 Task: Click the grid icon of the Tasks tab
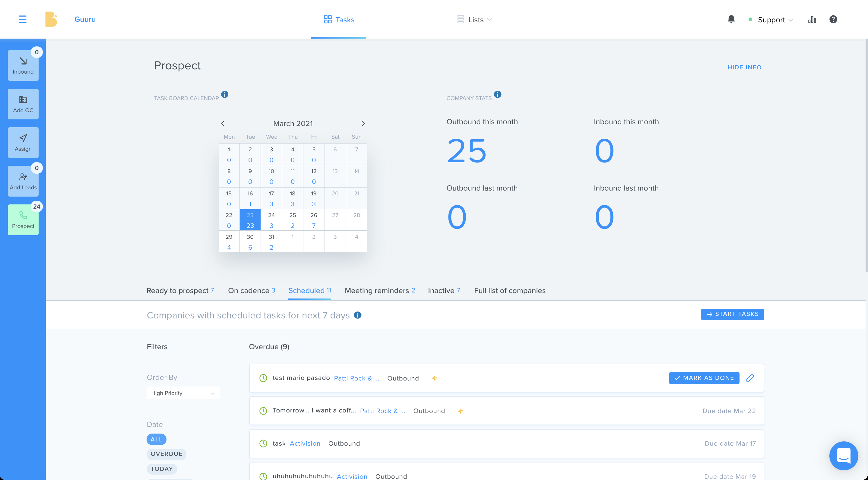[x=328, y=20]
